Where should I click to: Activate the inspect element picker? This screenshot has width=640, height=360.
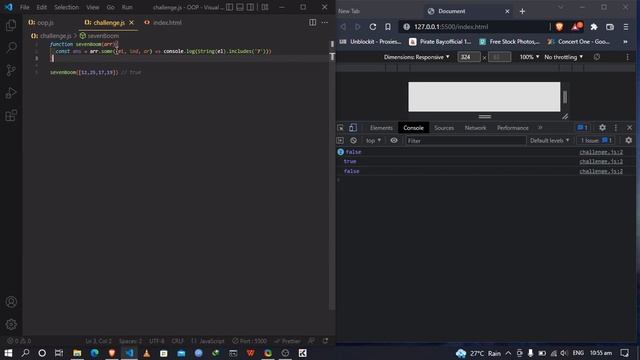[340, 128]
